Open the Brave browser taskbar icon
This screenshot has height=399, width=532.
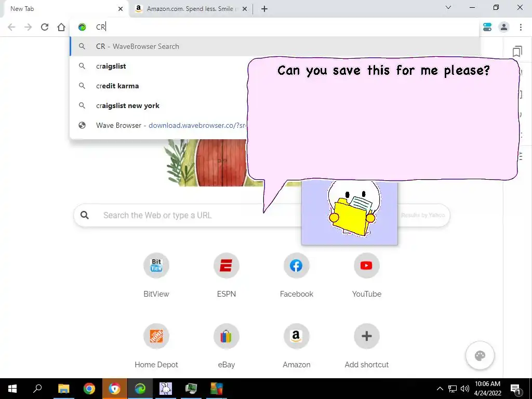(115, 389)
